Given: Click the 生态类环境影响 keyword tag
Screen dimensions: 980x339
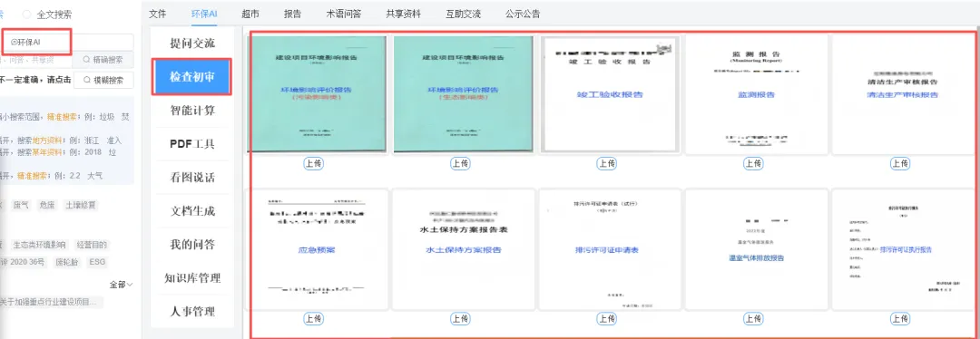Looking at the screenshot, I should pos(39,245).
